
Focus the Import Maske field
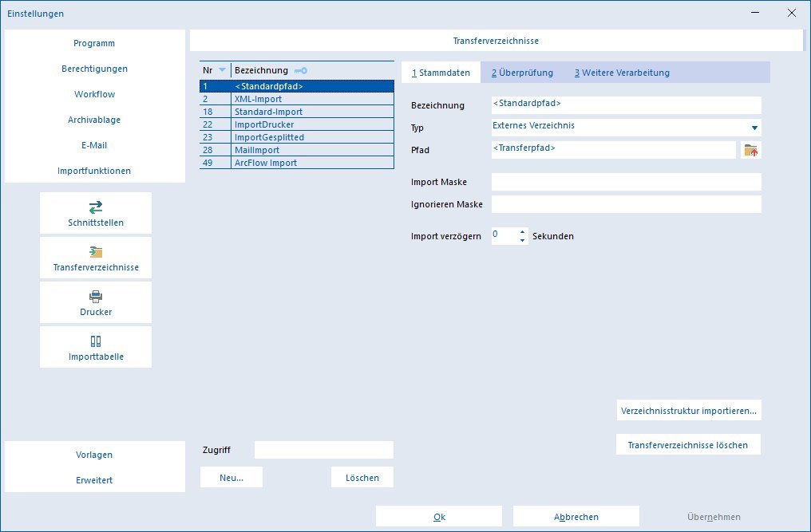coord(627,182)
